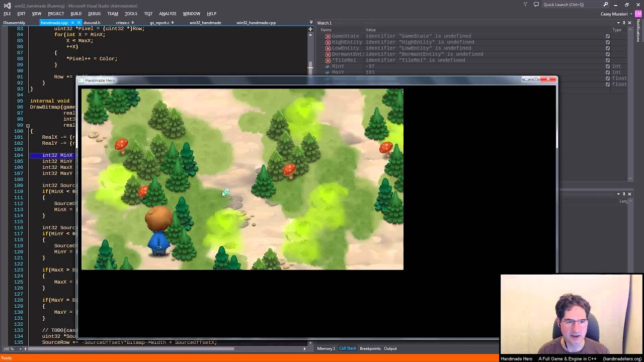Screen dimensions: 644x362
Task: Click the LowEntity error icon in Watch
Action: 328,48
